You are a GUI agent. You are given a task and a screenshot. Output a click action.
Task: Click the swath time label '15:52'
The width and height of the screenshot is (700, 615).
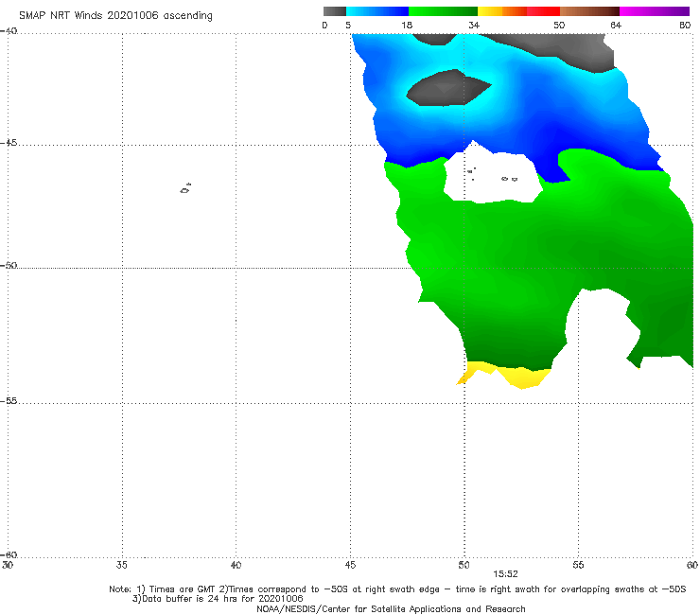tap(505, 574)
